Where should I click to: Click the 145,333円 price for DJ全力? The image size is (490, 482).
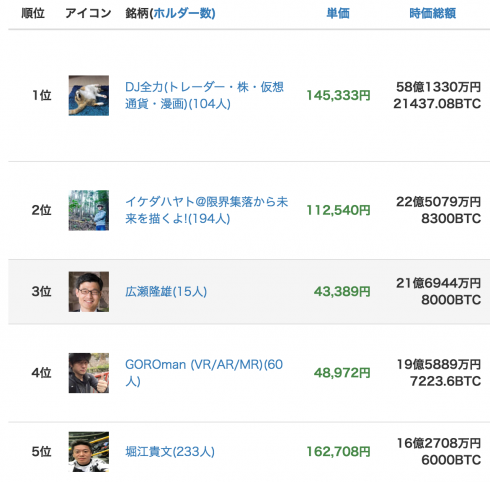338,95
